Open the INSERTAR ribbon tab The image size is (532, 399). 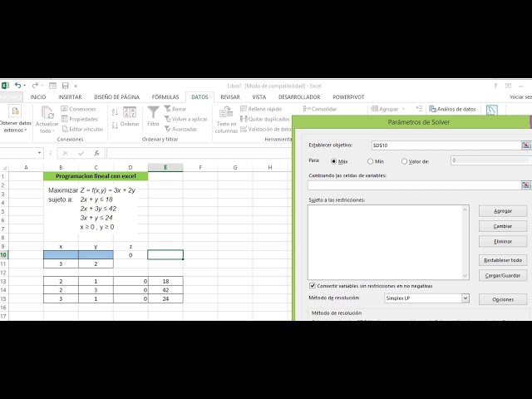pos(70,97)
